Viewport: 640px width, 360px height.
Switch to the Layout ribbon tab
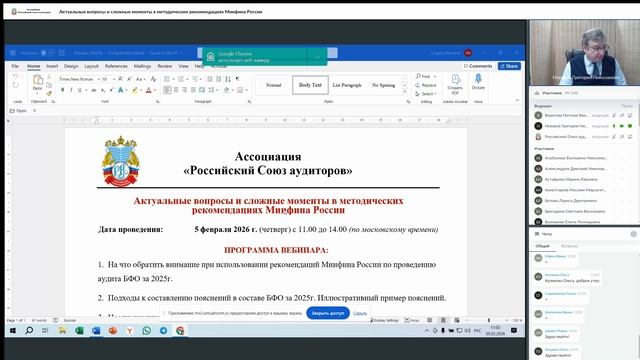click(91, 66)
